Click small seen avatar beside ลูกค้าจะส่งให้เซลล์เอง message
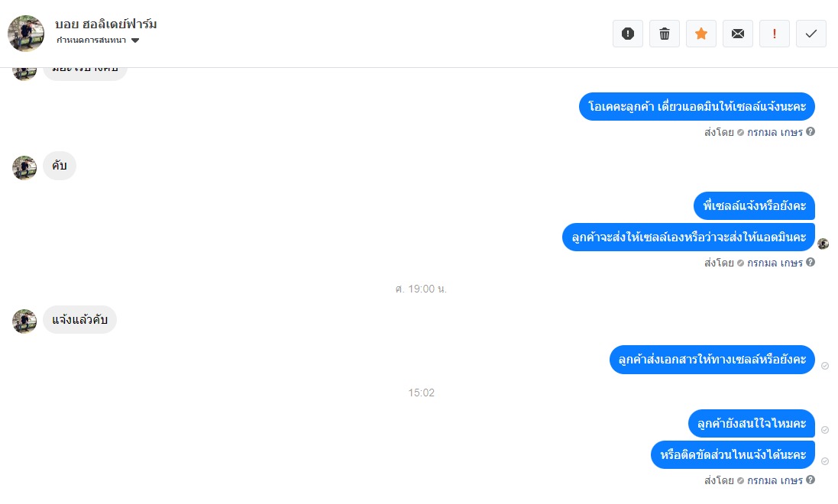Viewport: 838px width, 504px height. pos(823,244)
